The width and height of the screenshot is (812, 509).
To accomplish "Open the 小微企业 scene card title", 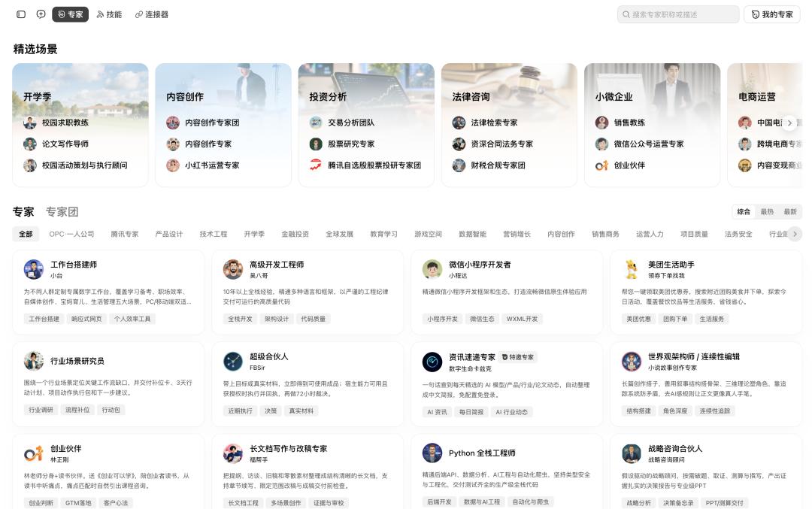I will [x=614, y=97].
